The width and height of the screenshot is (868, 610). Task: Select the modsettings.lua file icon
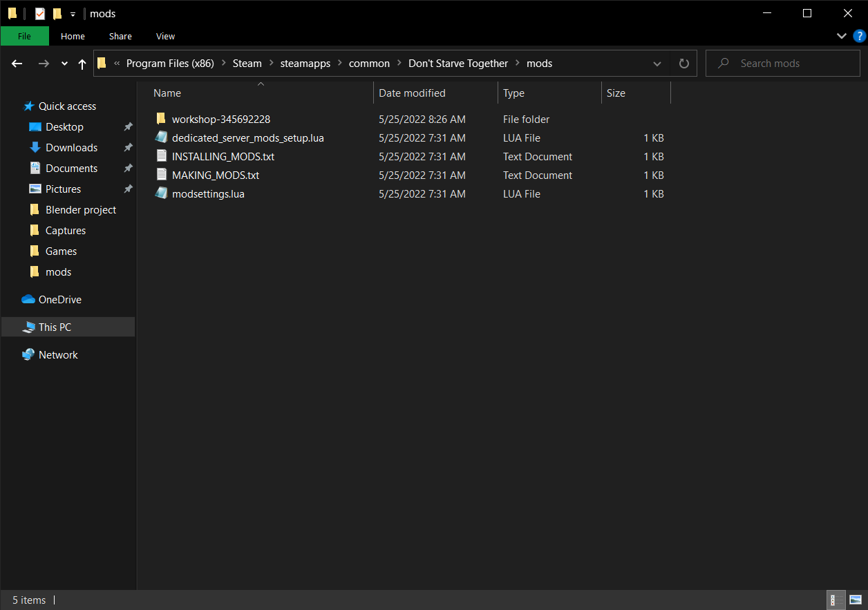(161, 194)
